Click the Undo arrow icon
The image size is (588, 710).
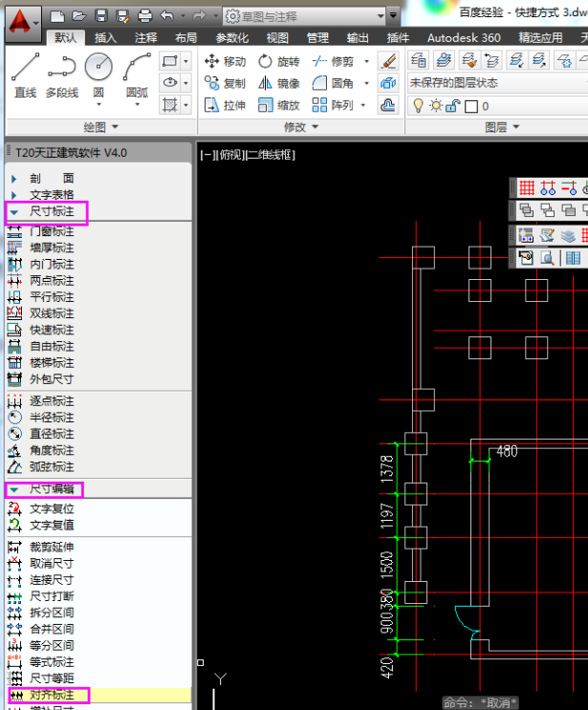pos(167,16)
